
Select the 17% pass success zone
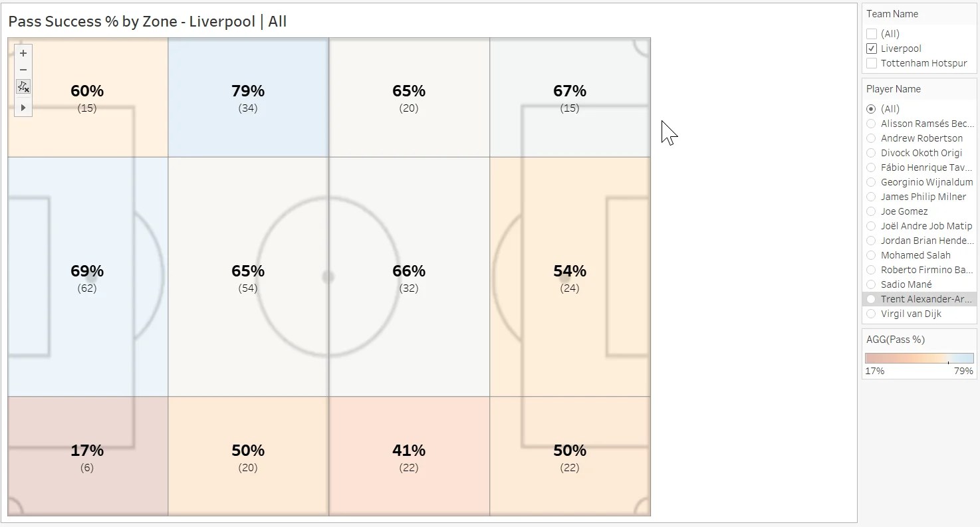point(87,456)
